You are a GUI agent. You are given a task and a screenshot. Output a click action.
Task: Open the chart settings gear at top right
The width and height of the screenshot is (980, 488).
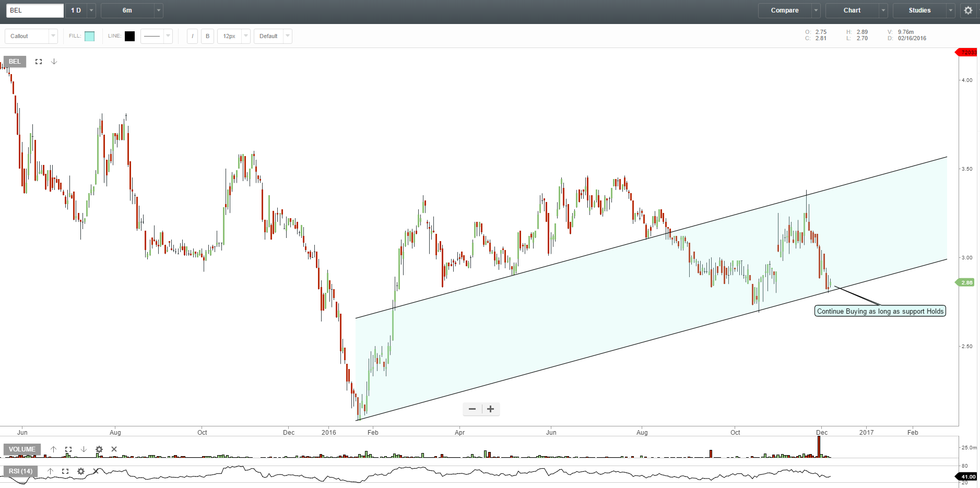(x=969, y=10)
